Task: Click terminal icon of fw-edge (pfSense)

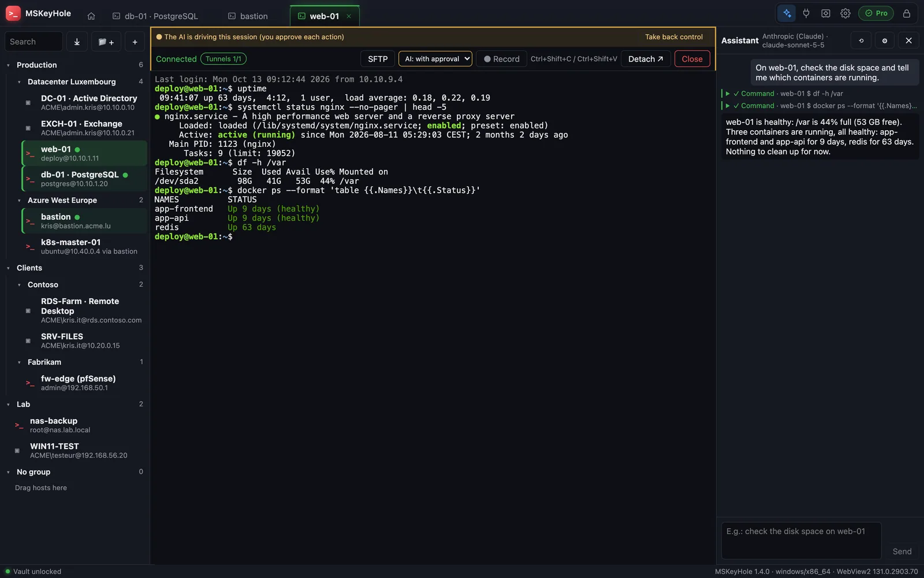Action: (x=29, y=383)
